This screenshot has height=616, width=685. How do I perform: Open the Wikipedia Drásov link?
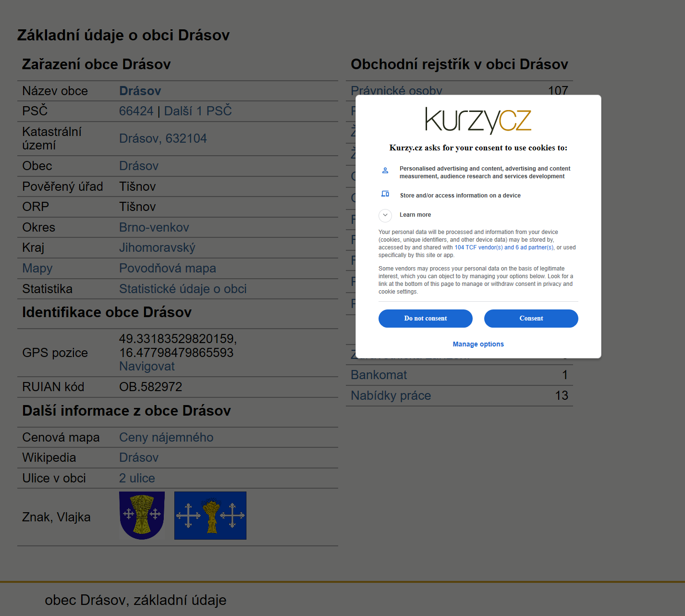pos(139,457)
